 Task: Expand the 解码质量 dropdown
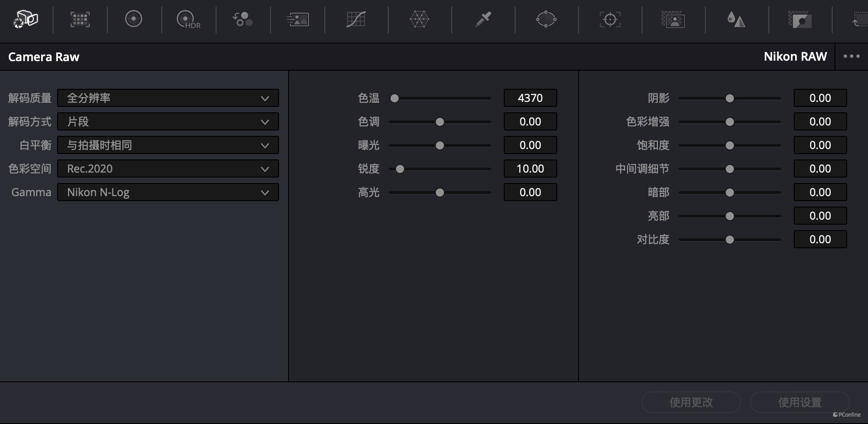click(x=168, y=98)
